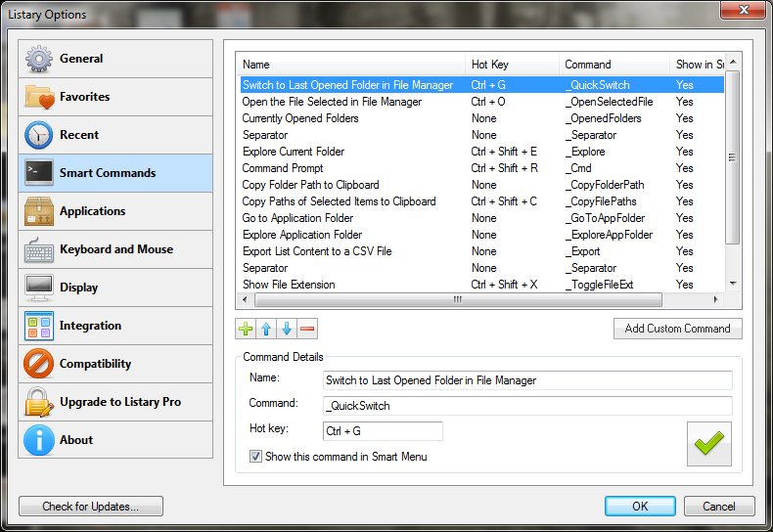Move command down with blue down arrow
Screen dimensions: 773x532
click(x=287, y=330)
